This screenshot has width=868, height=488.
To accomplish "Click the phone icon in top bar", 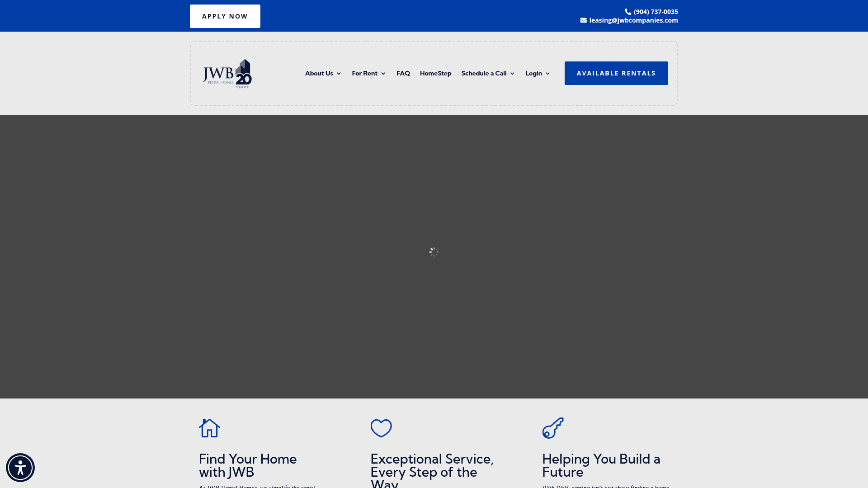I will (x=628, y=12).
